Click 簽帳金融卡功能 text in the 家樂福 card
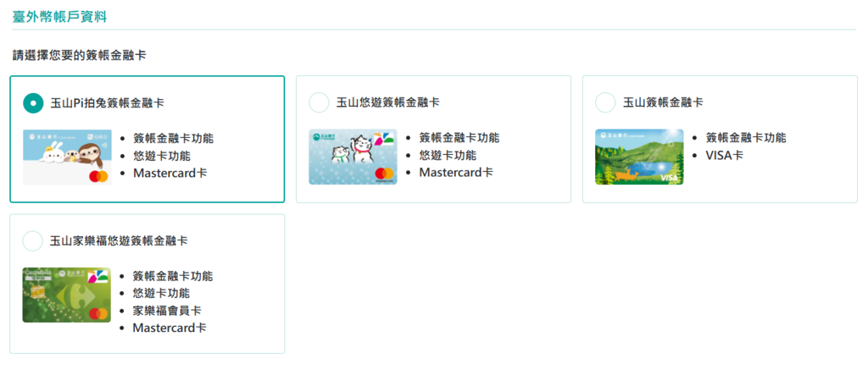The height and width of the screenshot is (370, 868). pyautogui.click(x=173, y=276)
